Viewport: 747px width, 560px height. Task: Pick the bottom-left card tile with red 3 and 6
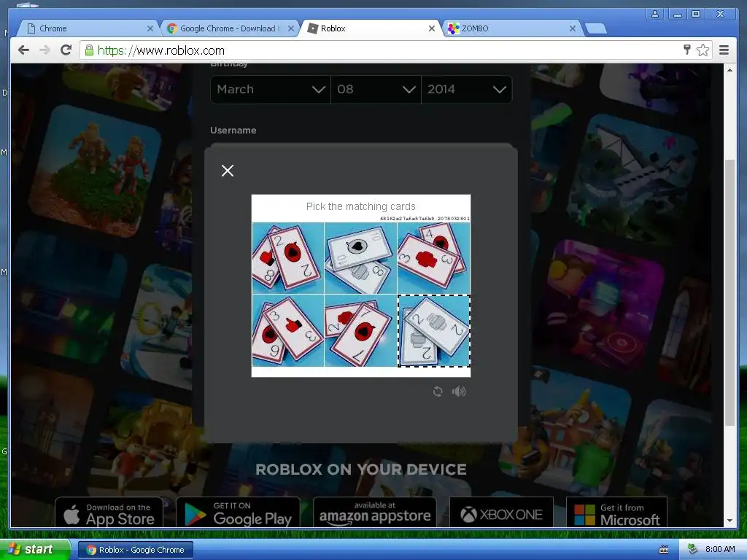click(x=287, y=330)
